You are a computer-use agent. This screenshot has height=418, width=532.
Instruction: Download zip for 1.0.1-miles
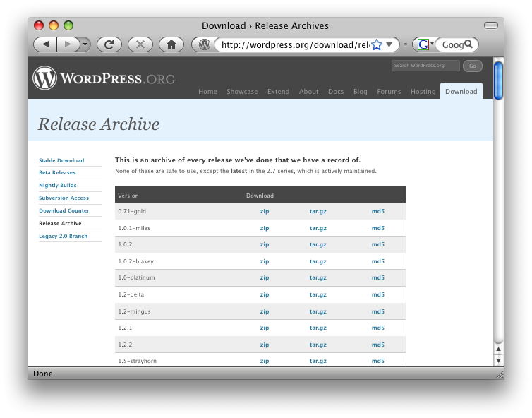pos(265,228)
